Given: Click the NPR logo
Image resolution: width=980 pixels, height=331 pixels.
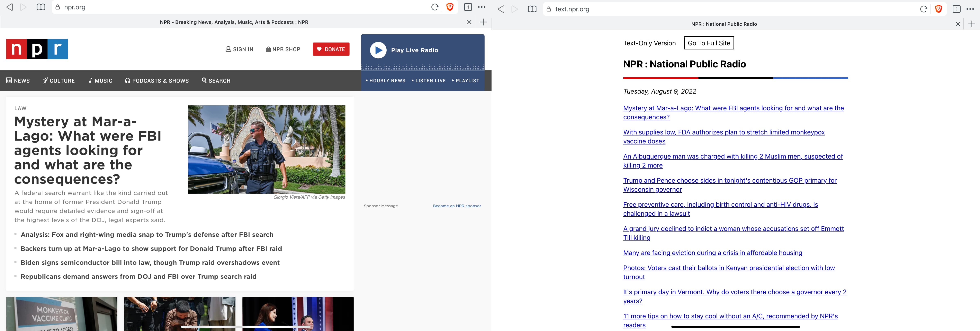Looking at the screenshot, I should (37, 49).
